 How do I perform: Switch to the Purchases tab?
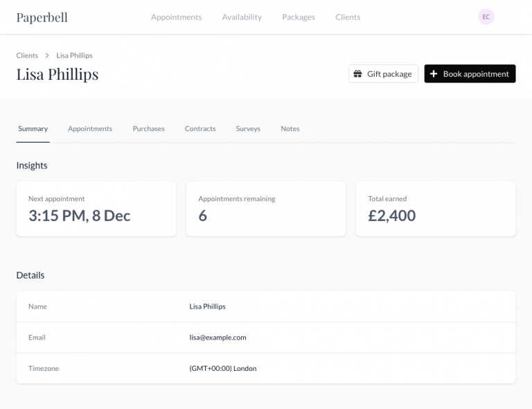point(149,129)
